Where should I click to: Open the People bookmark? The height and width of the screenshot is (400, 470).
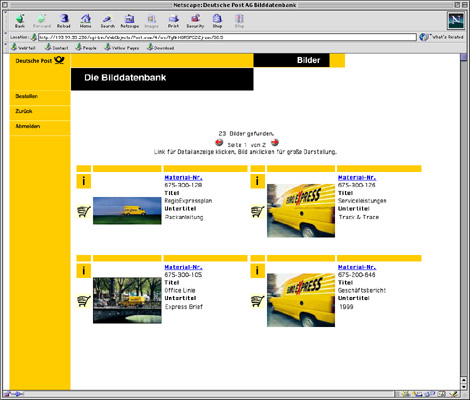[x=86, y=48]
